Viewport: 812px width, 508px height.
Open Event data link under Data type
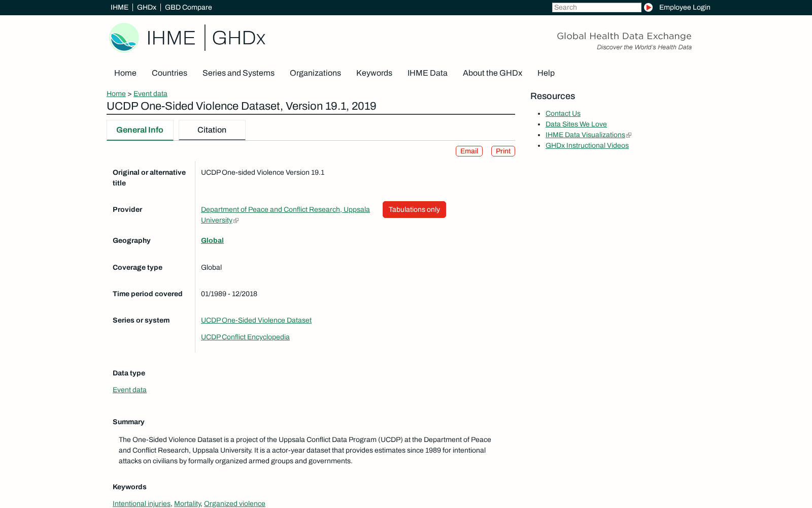(129, 390)
